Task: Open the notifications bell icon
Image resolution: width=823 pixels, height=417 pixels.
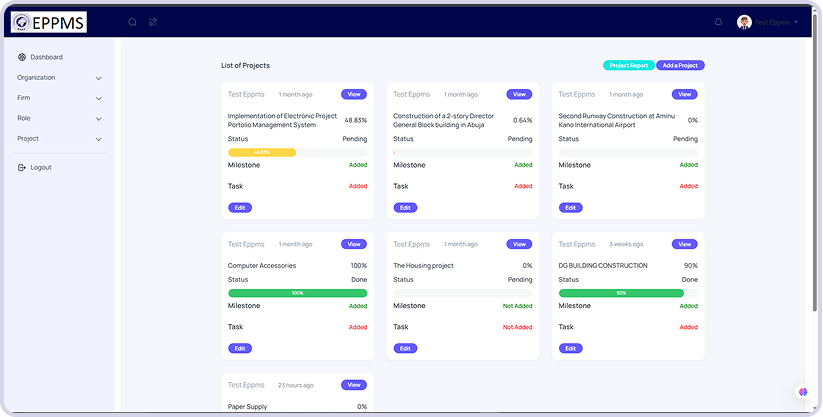Action: (x=718, y=22)
